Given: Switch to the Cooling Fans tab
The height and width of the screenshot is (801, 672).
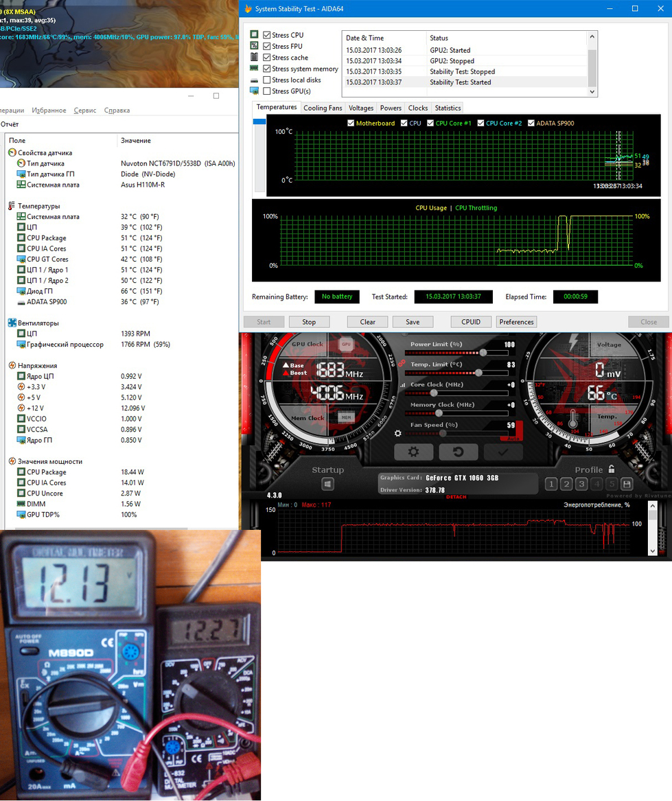Looking at the screenshot, I should click(x=323, y=108).
